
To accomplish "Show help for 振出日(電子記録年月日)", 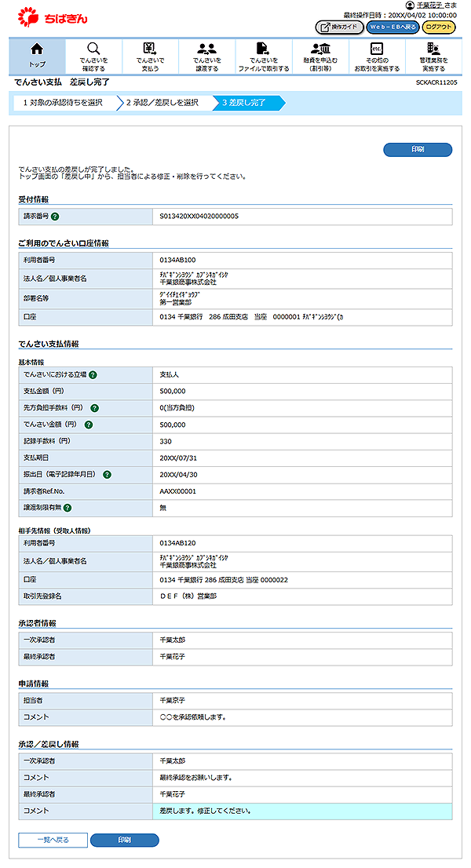I will pyautogui.click(x=107, y=475).
